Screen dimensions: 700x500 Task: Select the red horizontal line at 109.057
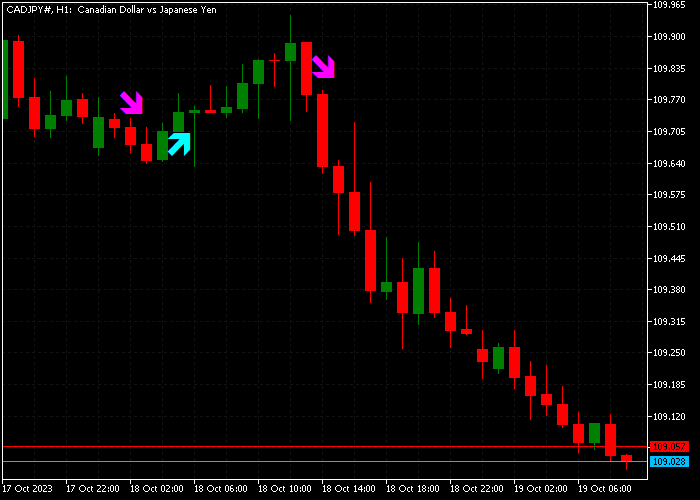(325, 446)
